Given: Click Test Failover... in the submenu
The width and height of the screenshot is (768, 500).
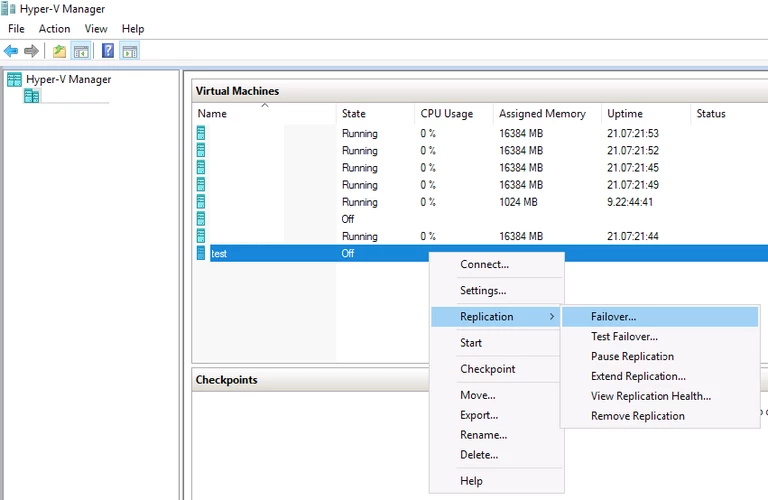Looking at the screenshot, I should [x=660, y=336].
